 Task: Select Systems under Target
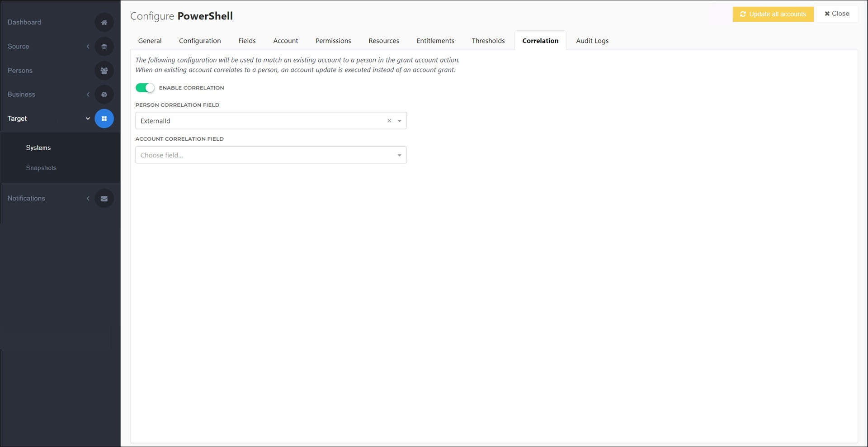[x=38, y=148]
